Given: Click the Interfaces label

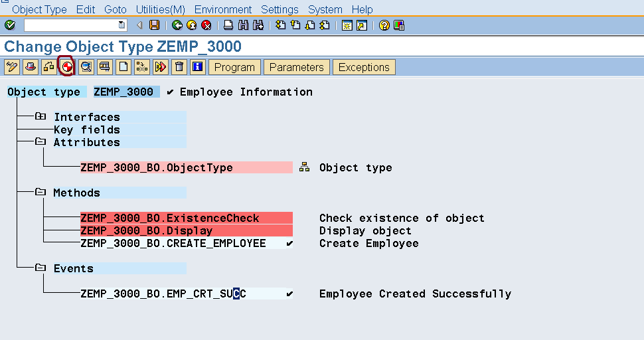Looking at the screenshot, I should coord(87,117).
